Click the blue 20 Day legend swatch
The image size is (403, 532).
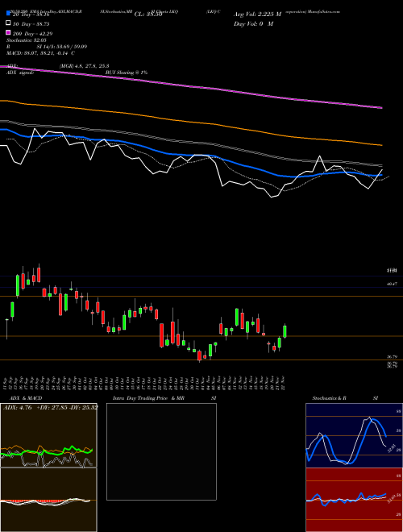[x=9, y=14]
